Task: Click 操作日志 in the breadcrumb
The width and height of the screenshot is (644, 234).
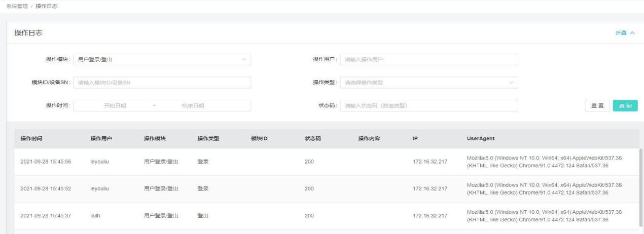Action: pos(47,5)
